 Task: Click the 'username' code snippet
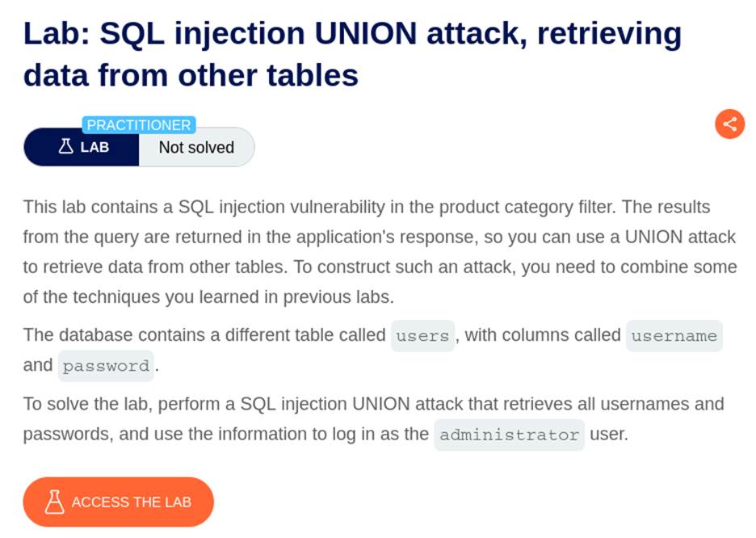click(674, 336)
